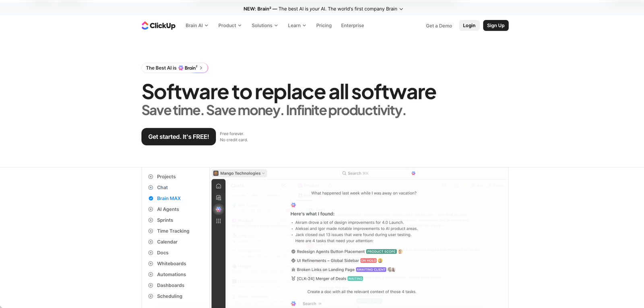Select Whiteboards in the feature list
This screenshot has width=644, height=308.
point(171,263)
